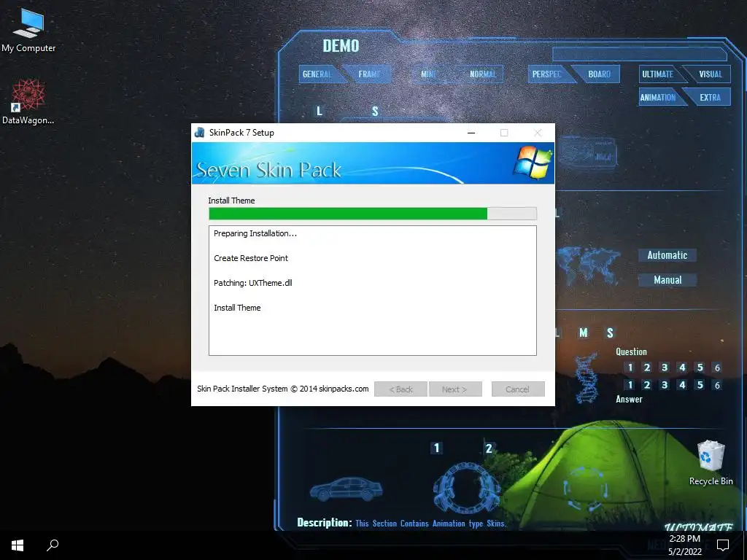747x560 pixels.
Task: Open taskbar search magnifier
Action: [53, 545]
